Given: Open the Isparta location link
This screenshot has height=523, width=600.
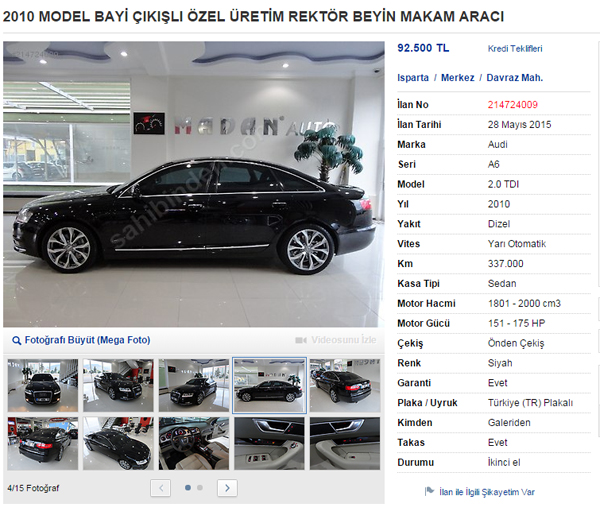Looking at the screenshot, I should pos(413,78).
